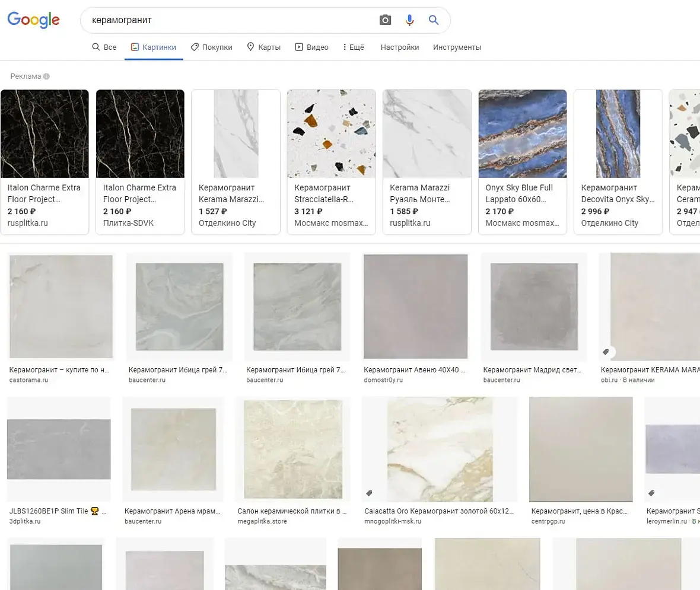Open Керамогранит Авеню 40X40 image result
The image size is (700, 590).
click(416, 306)
